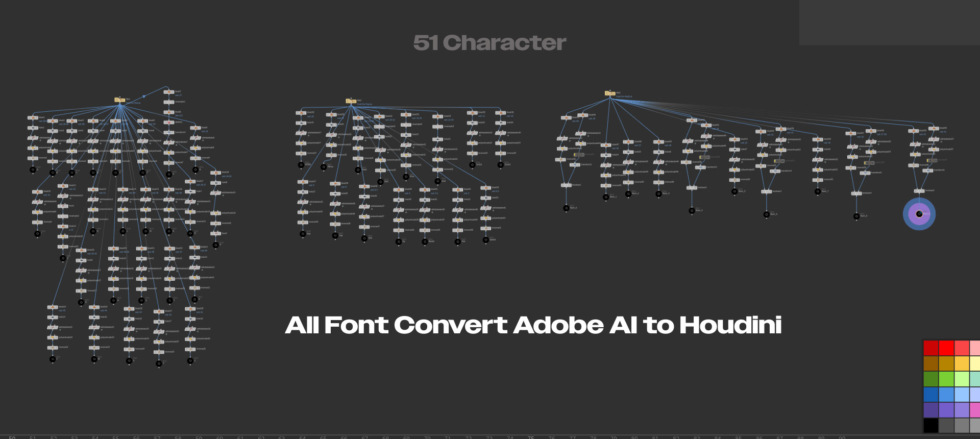Viewport: 980px width, 439px height.
Task: Select the Num_8 null node
Action: pos(856,216)
